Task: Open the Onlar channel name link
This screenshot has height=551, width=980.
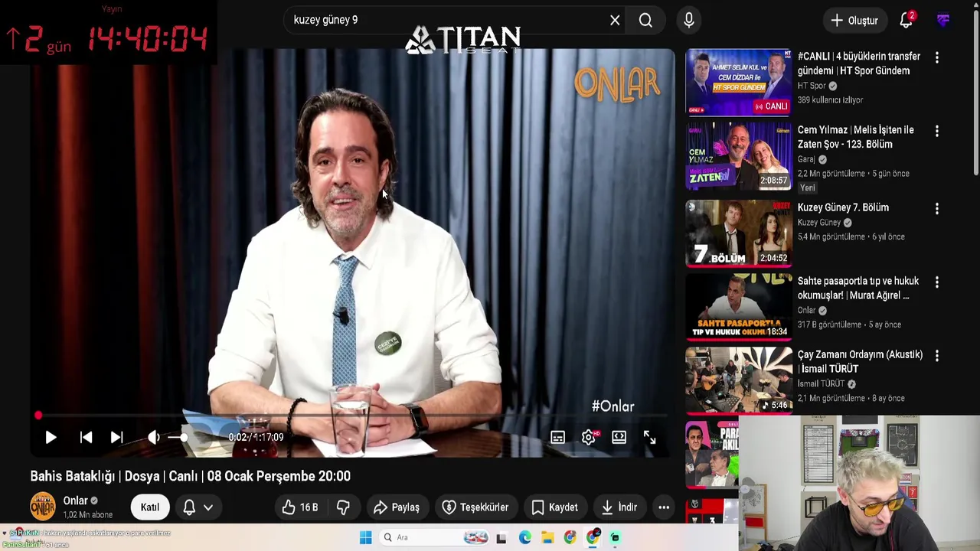Action: pyautogui.click(x=75, y=500)
